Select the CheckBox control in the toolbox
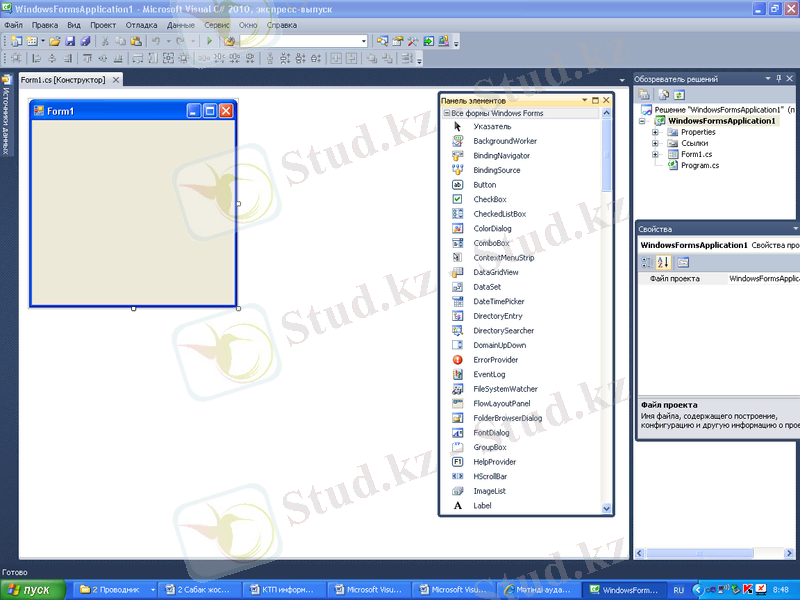This screenshot has height=600, width=800. (x=489, y=200)
